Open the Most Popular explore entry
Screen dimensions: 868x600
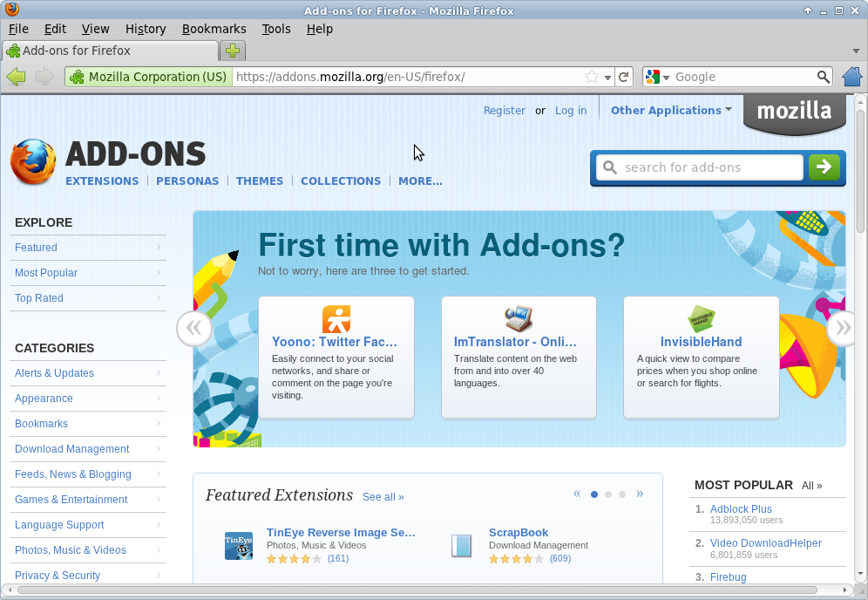pos(88,273)
